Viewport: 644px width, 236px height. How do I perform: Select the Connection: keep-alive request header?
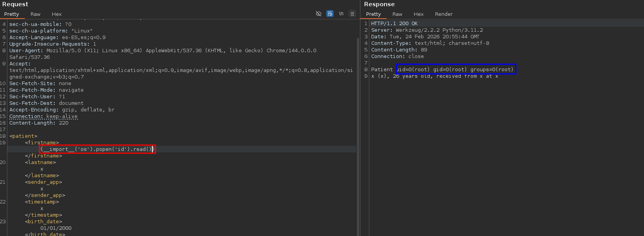tap(43, 116)
